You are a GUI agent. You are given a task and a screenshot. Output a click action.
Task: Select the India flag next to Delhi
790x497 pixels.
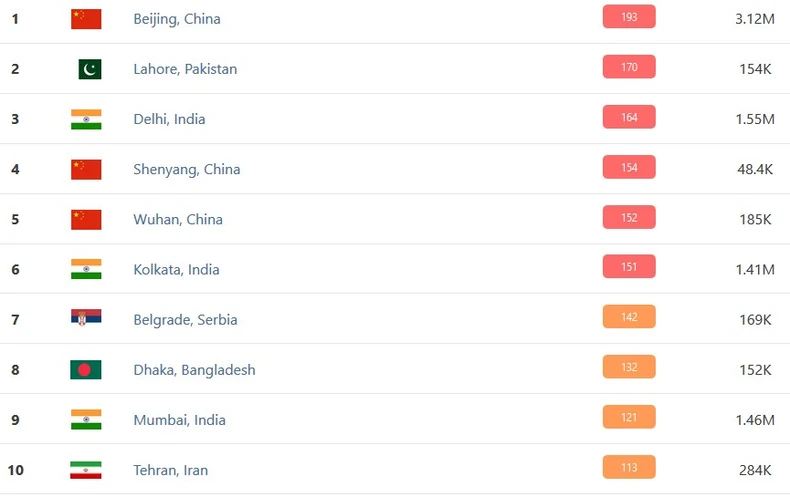[86, 119]
